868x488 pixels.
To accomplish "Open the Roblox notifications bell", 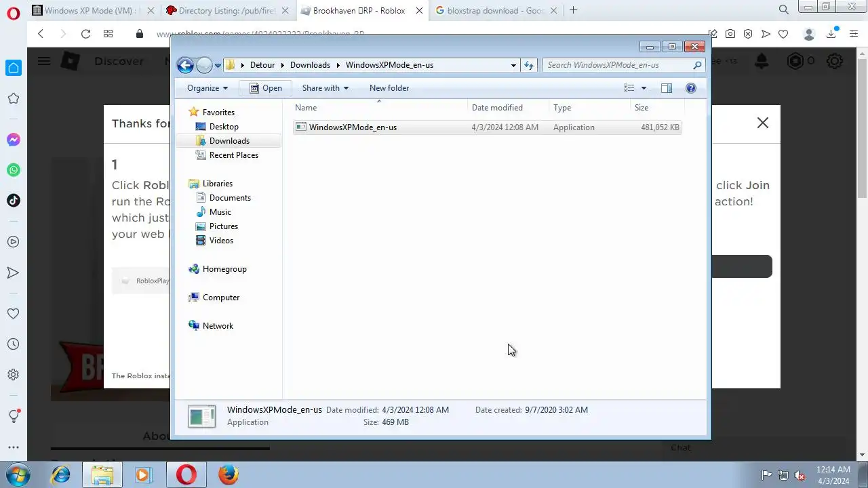I will [x=762, y=62].
